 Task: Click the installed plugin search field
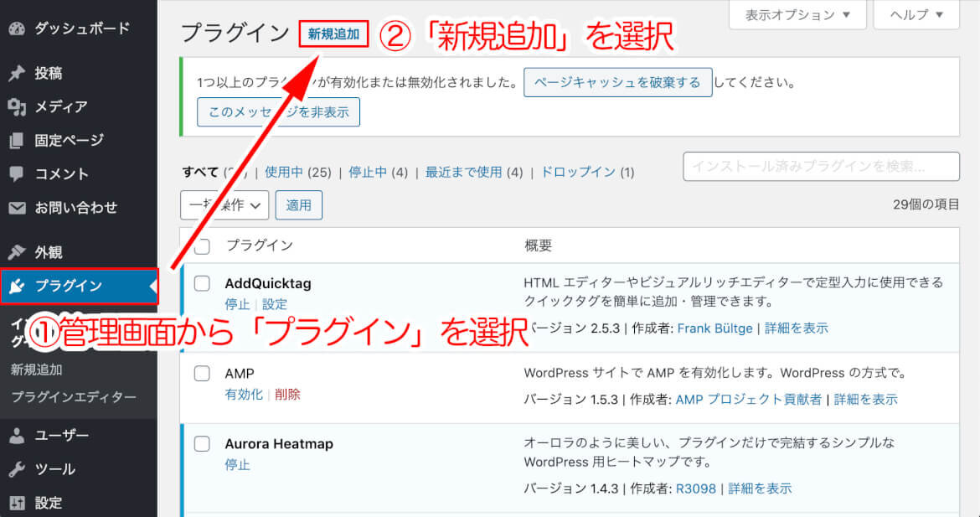pos(821,167)
